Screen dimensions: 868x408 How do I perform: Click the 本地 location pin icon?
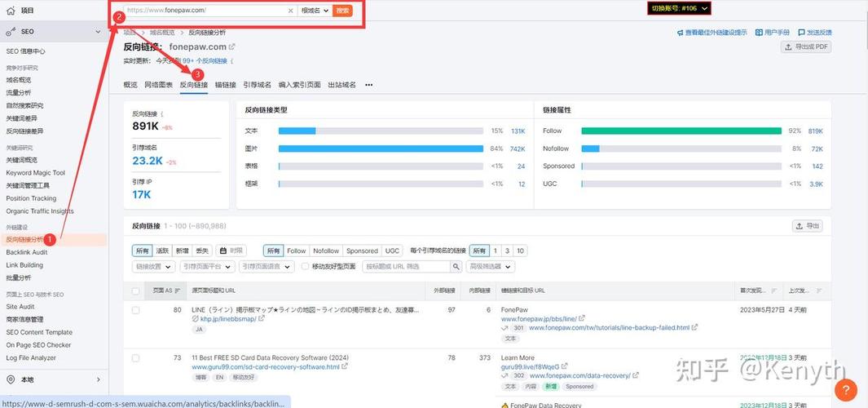[11, 379]
